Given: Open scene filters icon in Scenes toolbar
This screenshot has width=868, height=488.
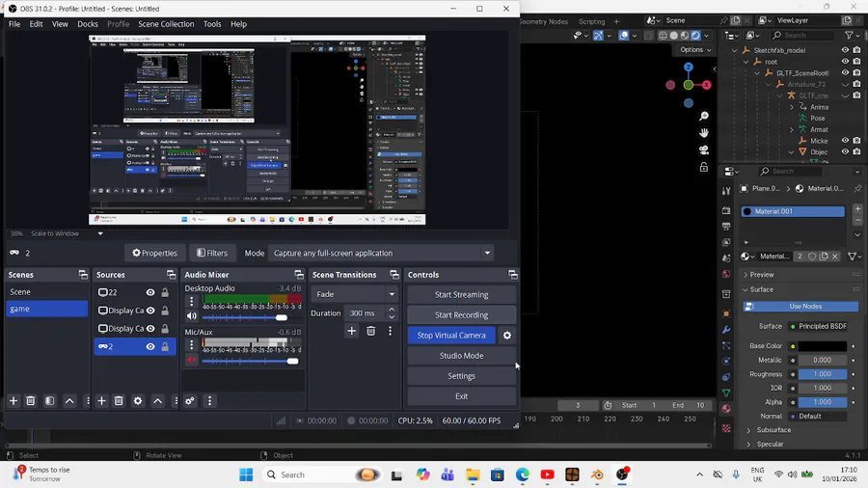Looking at the screenshot, I should pos(50,400).
